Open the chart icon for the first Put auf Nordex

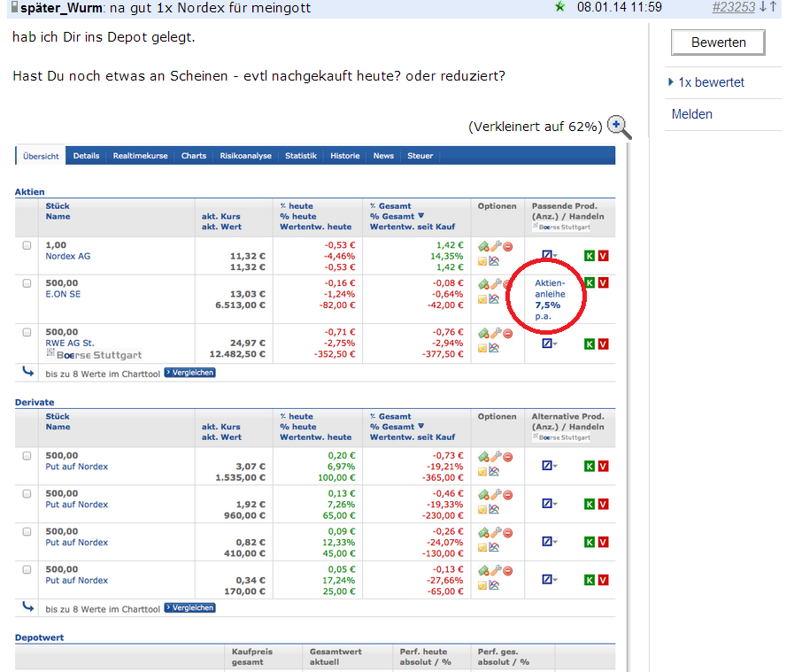[496, 470]
